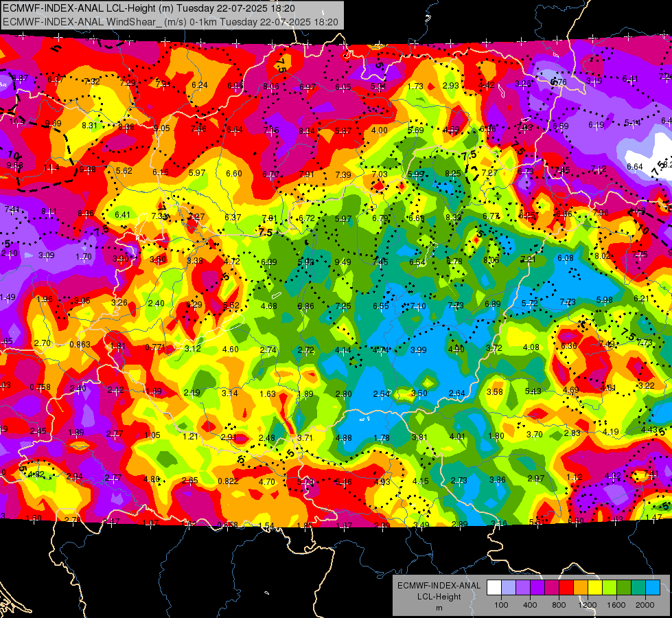Click the wind shear value "2.93"
Image resolution: width=672 pixels, height=618 pixels.
451,86
